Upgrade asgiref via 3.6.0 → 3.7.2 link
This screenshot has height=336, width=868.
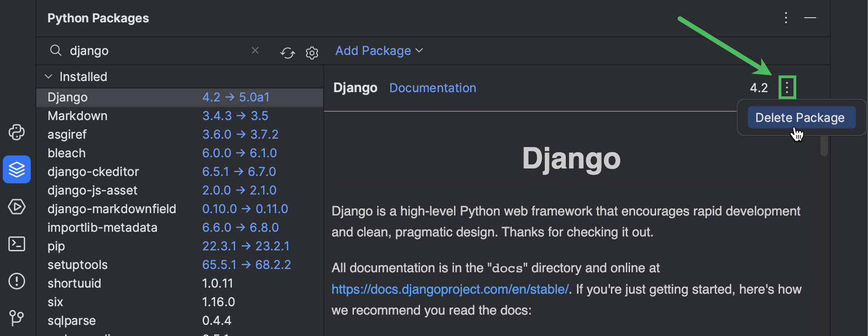click(x=240, y=134)
